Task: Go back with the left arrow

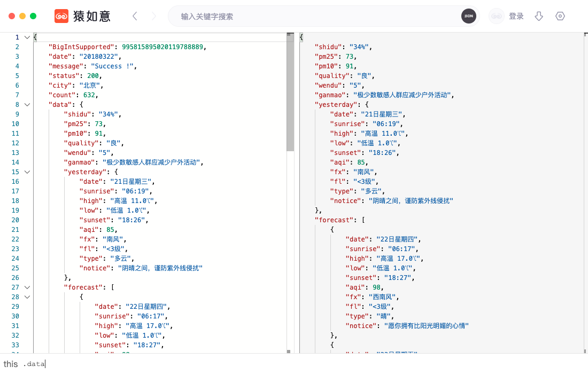Action: tap(135, 16)
